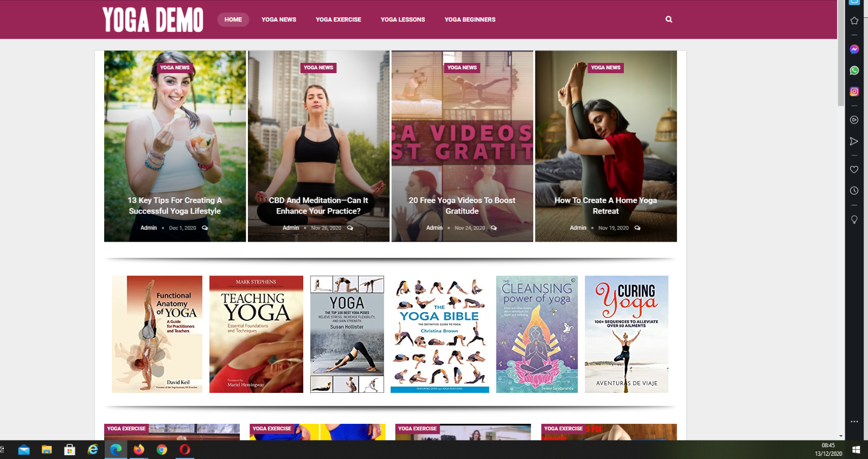Image resolution: width=868 pixels, height=459 pixels.
Task: Click the fourth YOGA EXERCISE tag in the bottom row
Action: coord(563,429)
